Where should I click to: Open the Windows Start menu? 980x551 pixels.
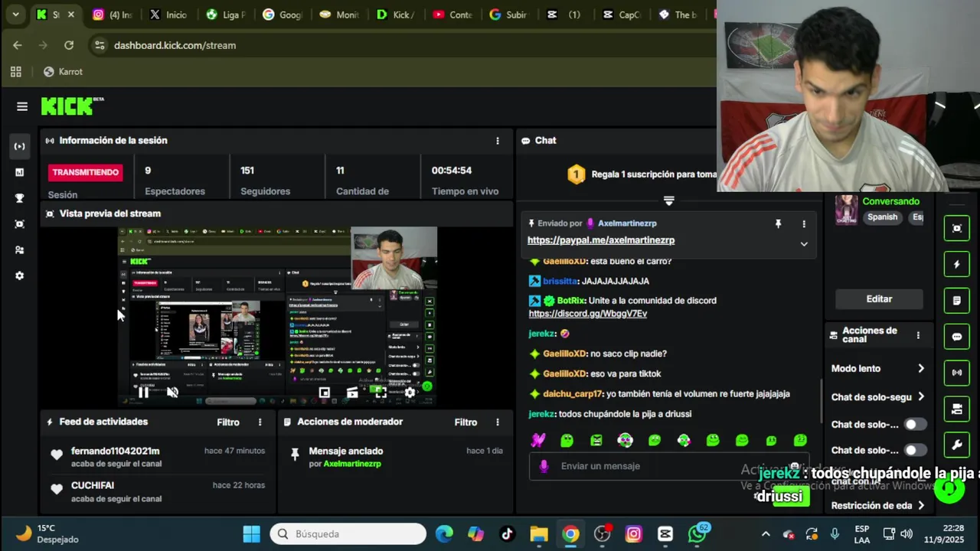[x=251, y=534]
